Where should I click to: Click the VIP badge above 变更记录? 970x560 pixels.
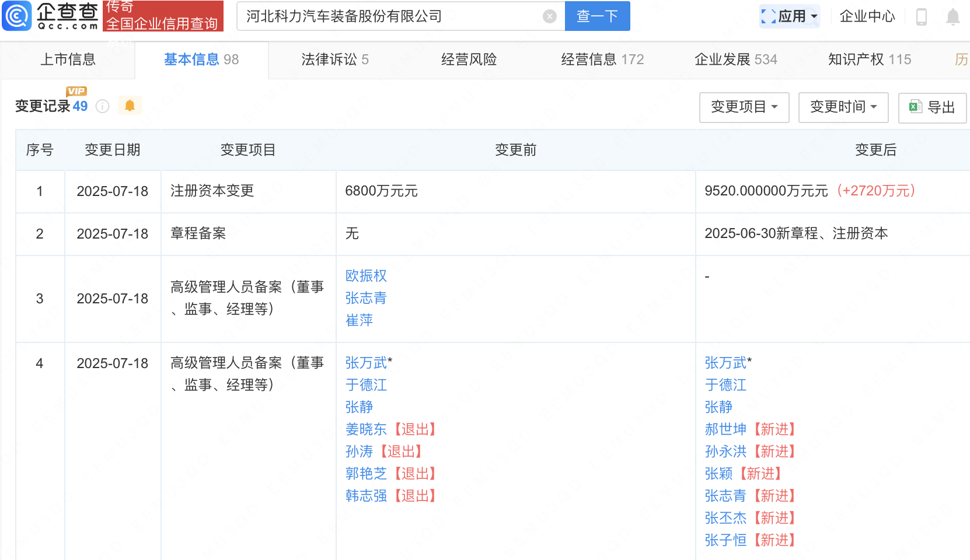click(76, 91)
